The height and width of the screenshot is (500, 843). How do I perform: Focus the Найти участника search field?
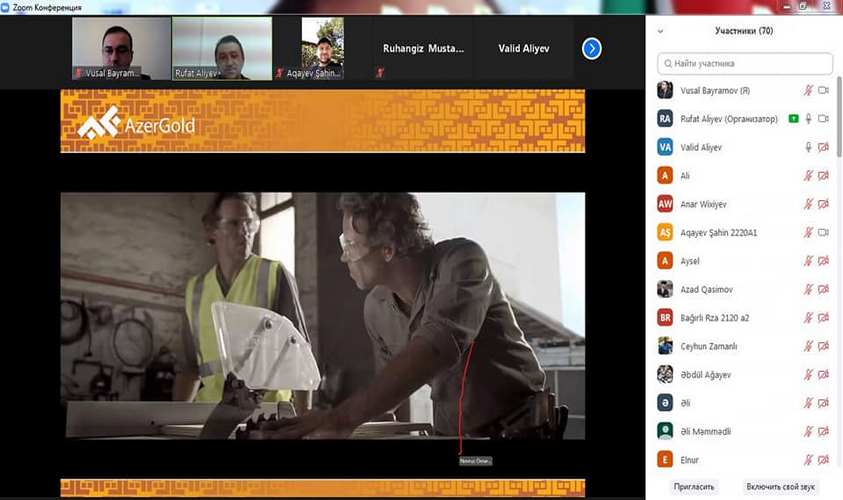[745, 63]
